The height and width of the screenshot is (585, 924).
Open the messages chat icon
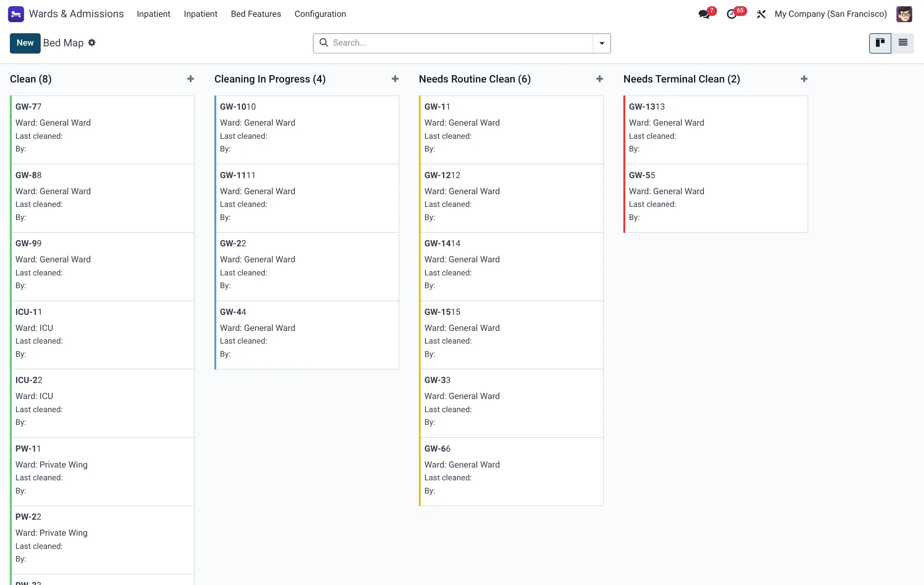(x=704, y=14)
